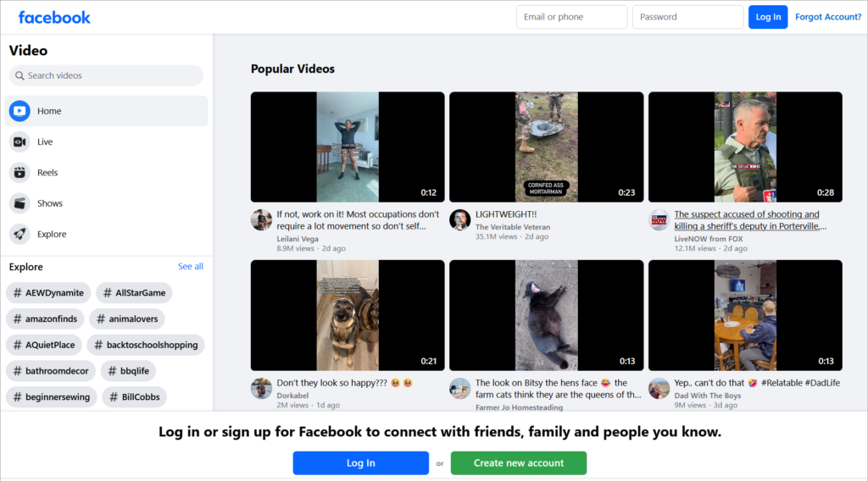Open Dorkabel's profile avatar
The height and width of the screenshot is (482, 868).
[261, 389]
